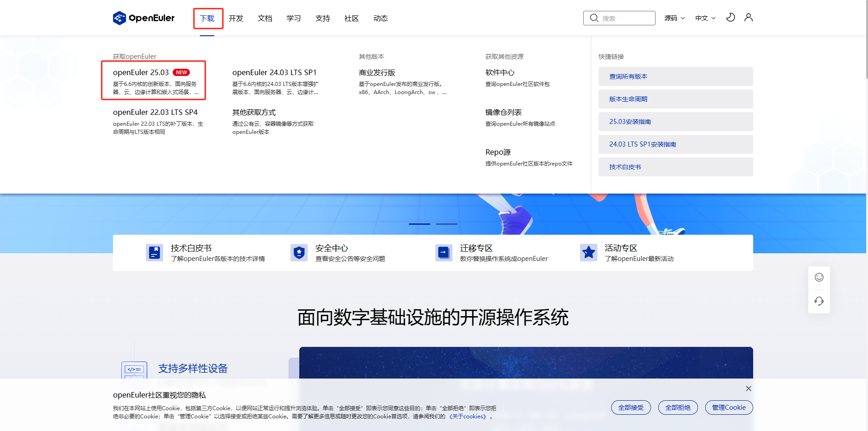Click 技术白皮书 quick link

[x=676, y=167]
